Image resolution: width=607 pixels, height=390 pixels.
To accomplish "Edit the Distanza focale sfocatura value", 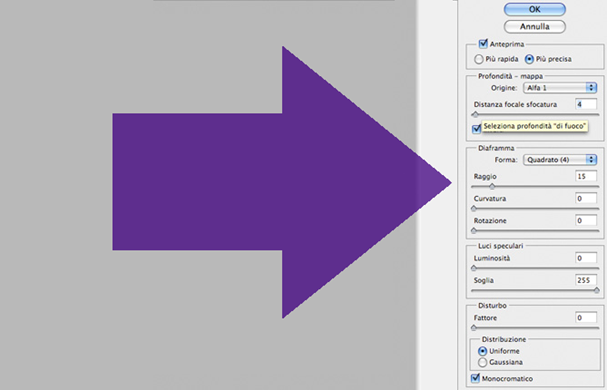I will (x=586, y=104).
